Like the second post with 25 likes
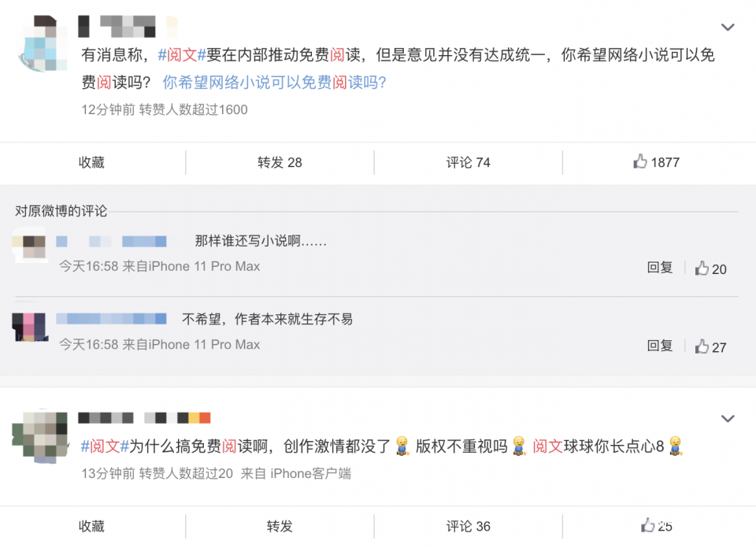 [656, 526]
